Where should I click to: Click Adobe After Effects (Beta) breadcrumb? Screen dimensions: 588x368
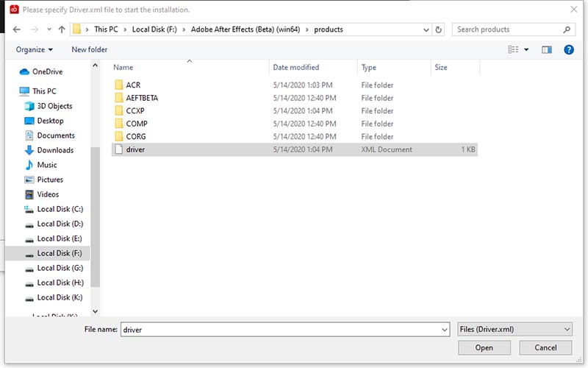pos(245,29)
